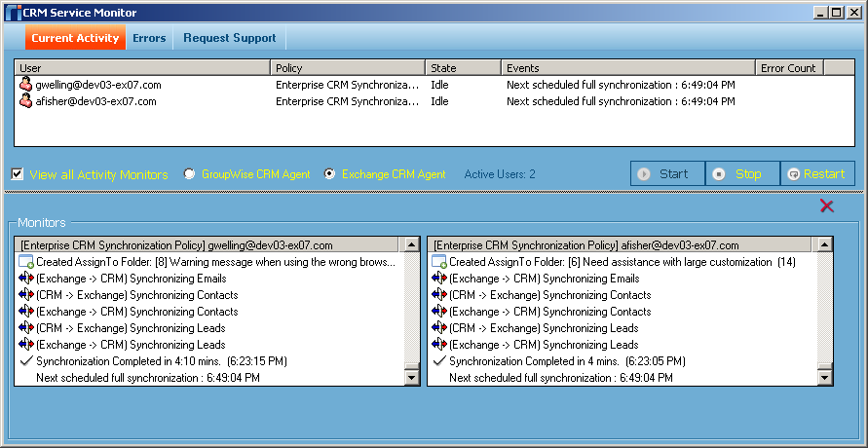Click the user icon beside afisher@dev03-ex07.com

point(25,101)
